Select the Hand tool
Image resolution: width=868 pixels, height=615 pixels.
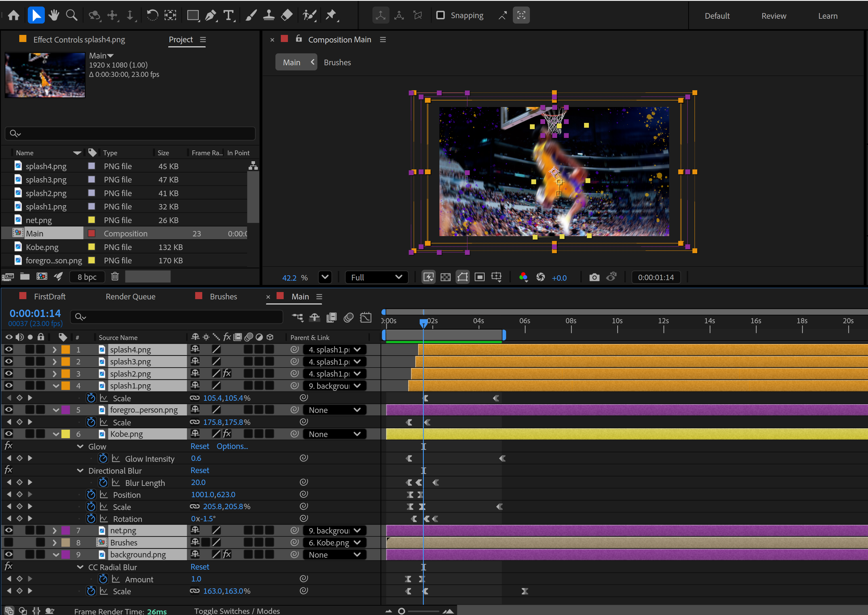tap(54, 16)
